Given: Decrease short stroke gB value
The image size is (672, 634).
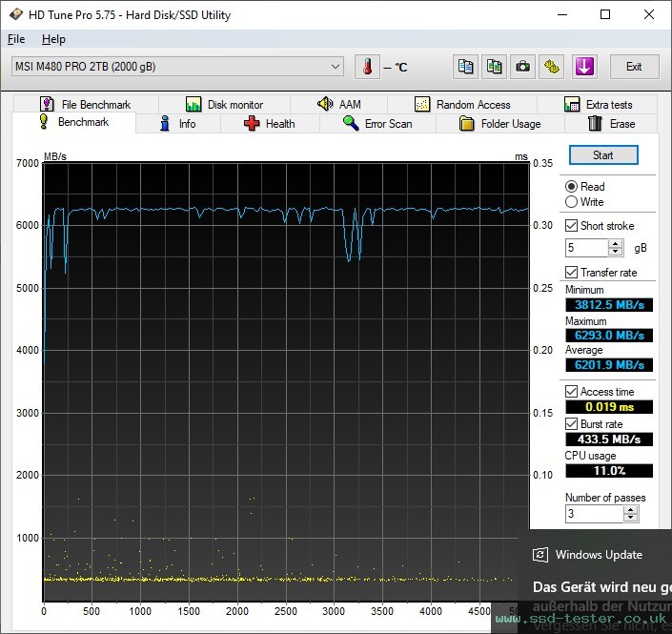Looking at the screenshot, I should point(616,252).
